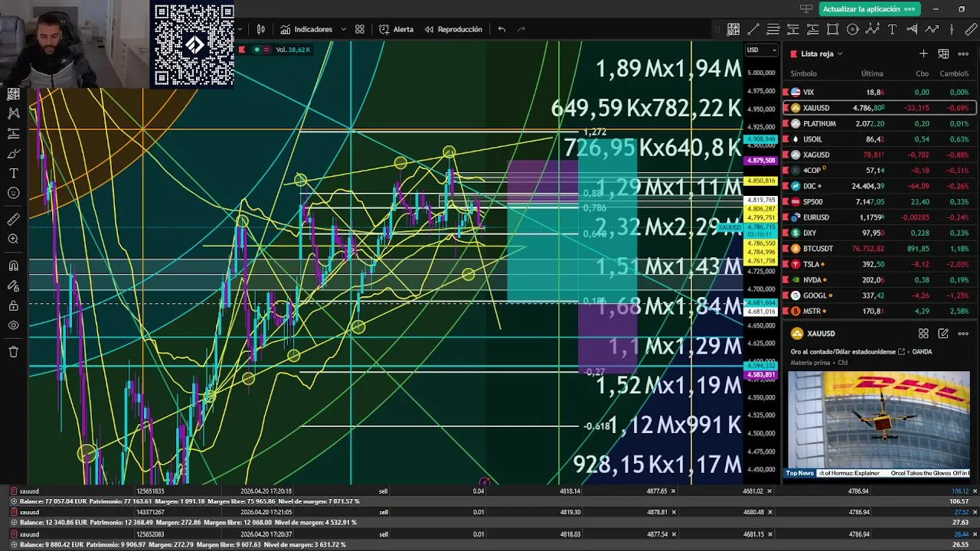The image size is (980, 551).
Task: Click the undo arrow in top toolbar
Action: pyautogui.click(x=501, y=29)
